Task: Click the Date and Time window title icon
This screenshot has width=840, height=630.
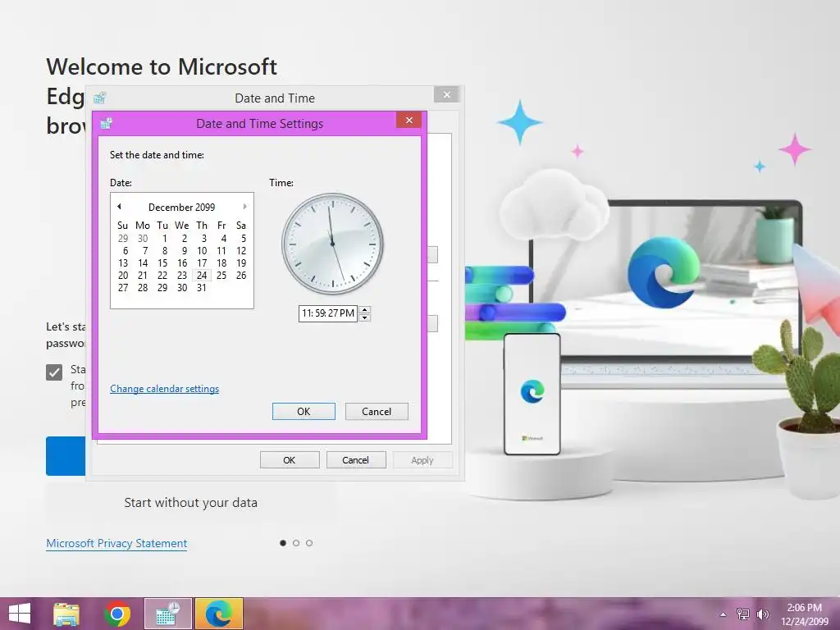Action: (x=99, y=98)
